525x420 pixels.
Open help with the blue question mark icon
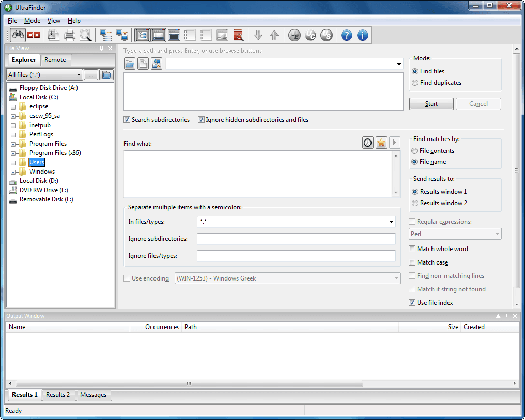coord(347,35)
